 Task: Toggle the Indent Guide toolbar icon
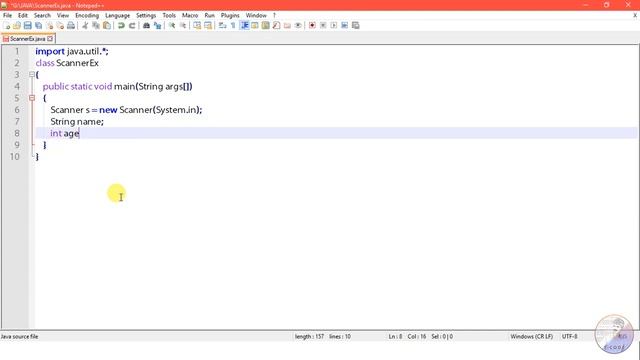pos(244,25)
